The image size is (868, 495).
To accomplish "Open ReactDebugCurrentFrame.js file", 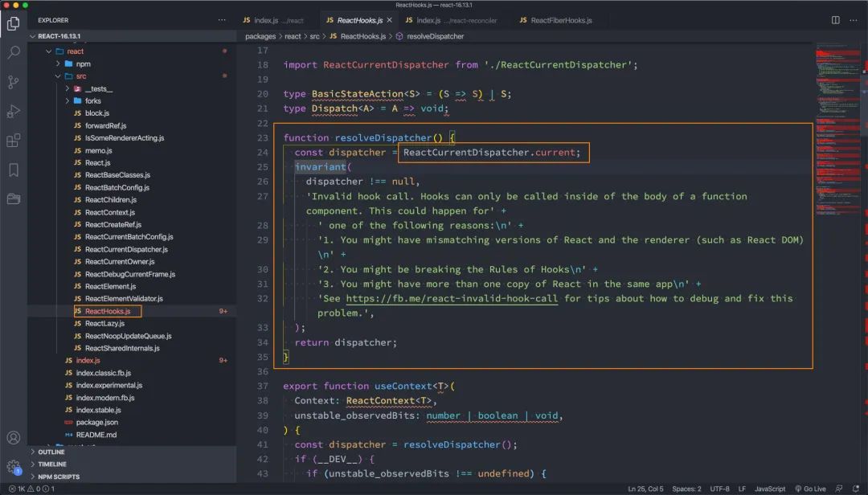I will point(130,274).
